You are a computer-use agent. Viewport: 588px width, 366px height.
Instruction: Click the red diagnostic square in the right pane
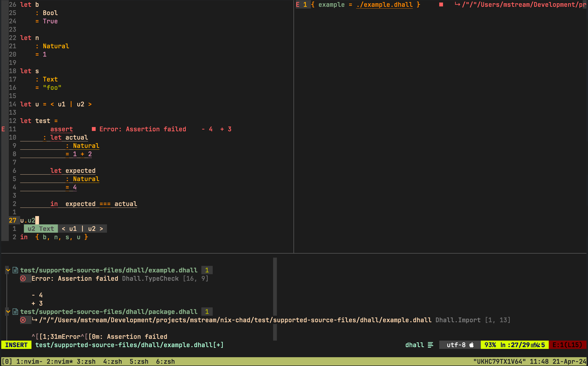[441, 5]
